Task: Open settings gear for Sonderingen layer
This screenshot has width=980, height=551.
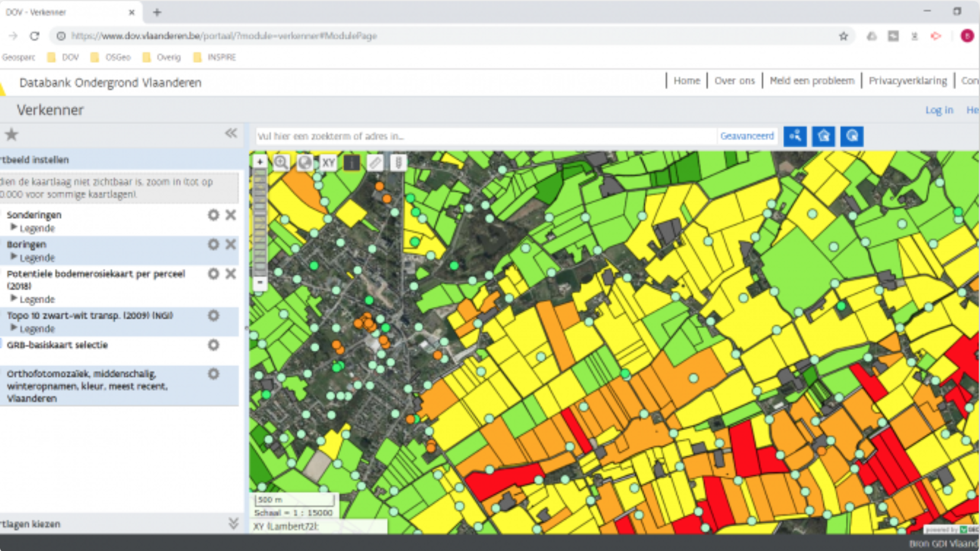Action: (213, 215)
